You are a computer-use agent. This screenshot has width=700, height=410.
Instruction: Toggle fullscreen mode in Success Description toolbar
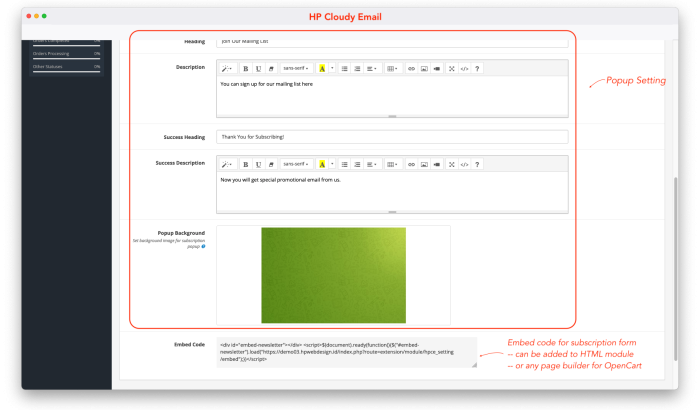tap(452, 164)
